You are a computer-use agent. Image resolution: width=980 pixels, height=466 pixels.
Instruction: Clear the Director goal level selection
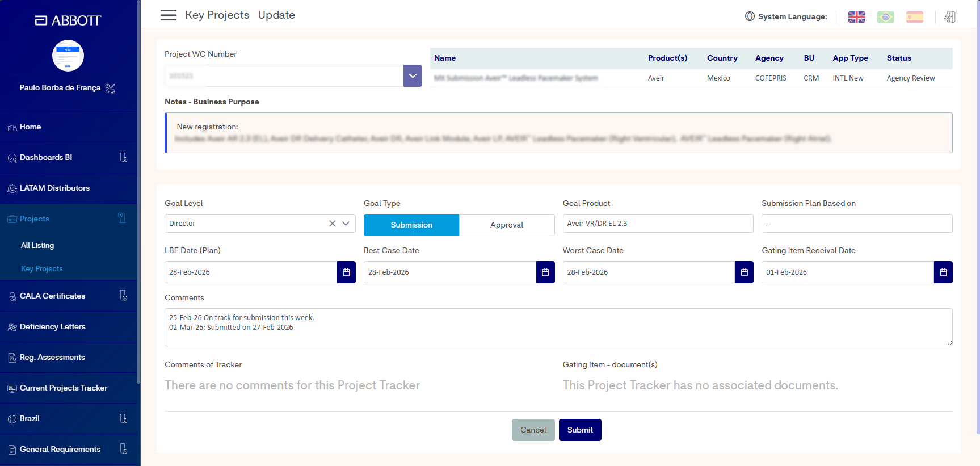pyautogui.click(x=333, y=224)
